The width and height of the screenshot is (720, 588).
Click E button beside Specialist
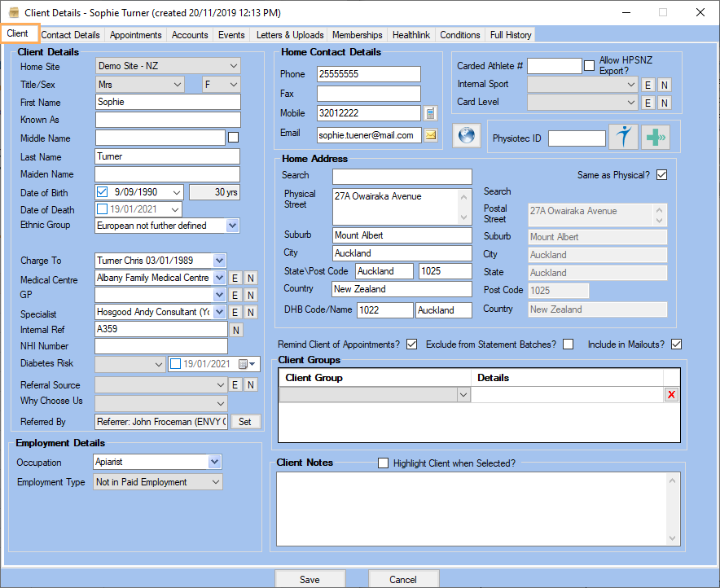click(x=235, y=313)
